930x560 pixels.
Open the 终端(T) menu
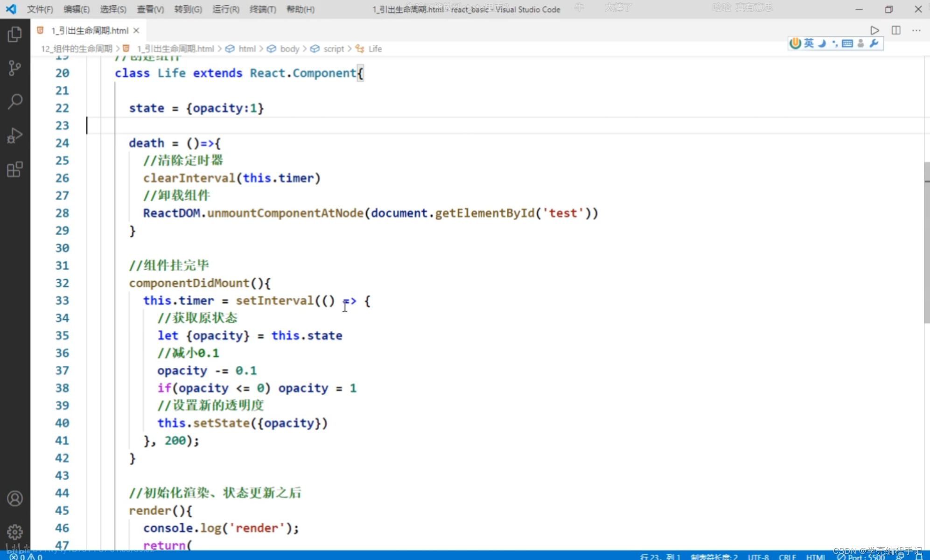(x=263, y=9)
